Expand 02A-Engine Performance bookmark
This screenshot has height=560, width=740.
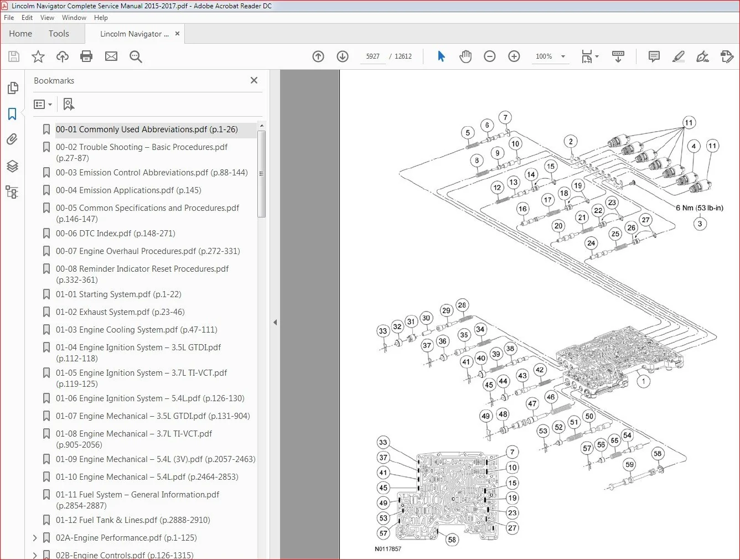35,538
